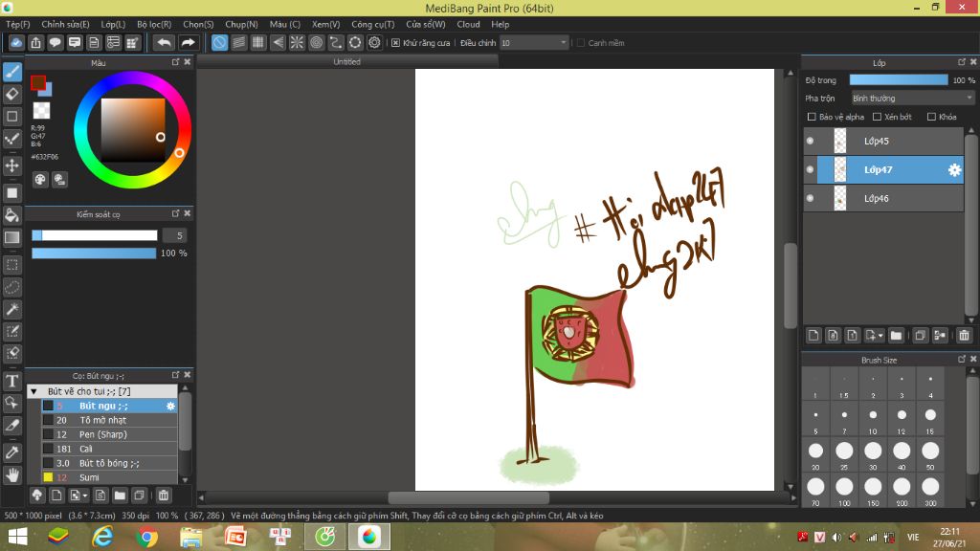
Task: Pick brush size 50 preset
Action: coord(930,454)
